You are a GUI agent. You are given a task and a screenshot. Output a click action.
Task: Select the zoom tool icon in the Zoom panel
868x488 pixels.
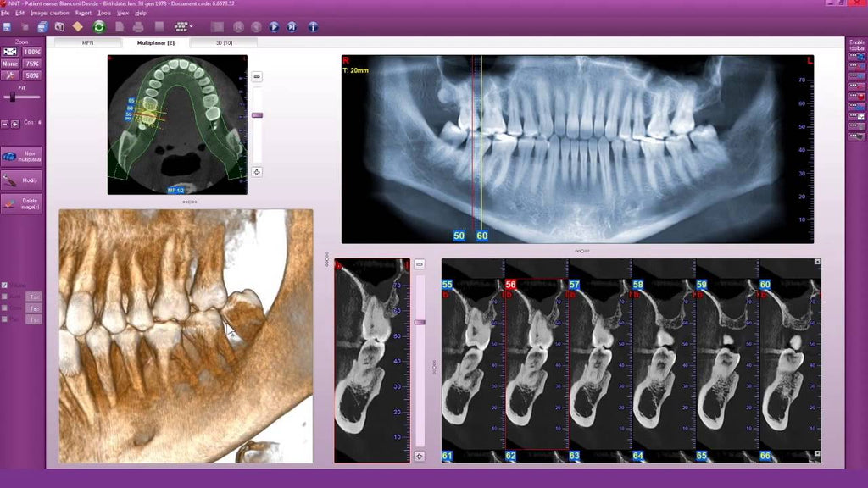[x=9, y=53]
